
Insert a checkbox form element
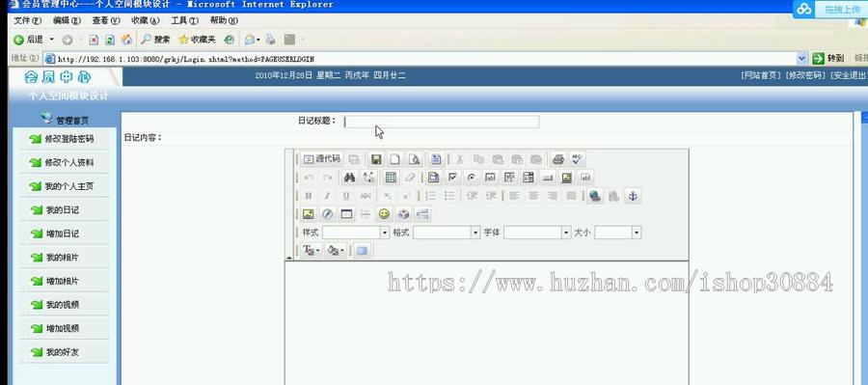(x=453, y=178)
